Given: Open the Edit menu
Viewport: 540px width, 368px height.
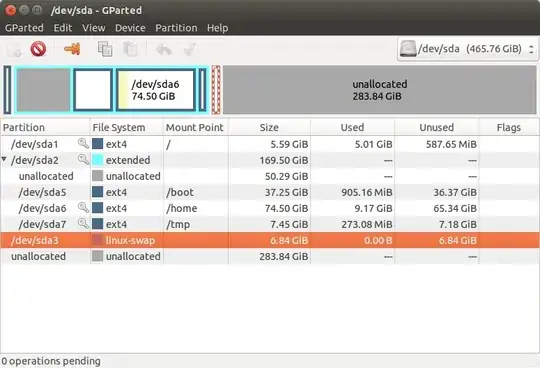Looking at the screenshot, I should pyautogui.click(x=63, y=28).
